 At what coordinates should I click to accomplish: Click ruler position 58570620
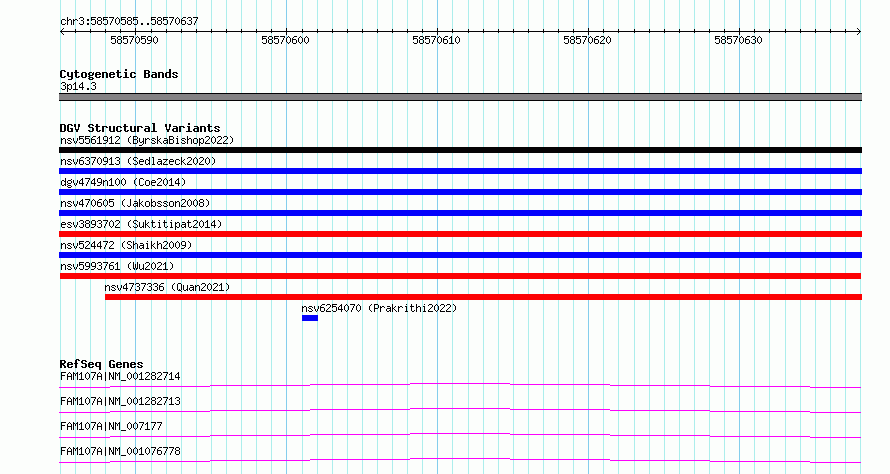pyautogui.click(x=587, y=40)
